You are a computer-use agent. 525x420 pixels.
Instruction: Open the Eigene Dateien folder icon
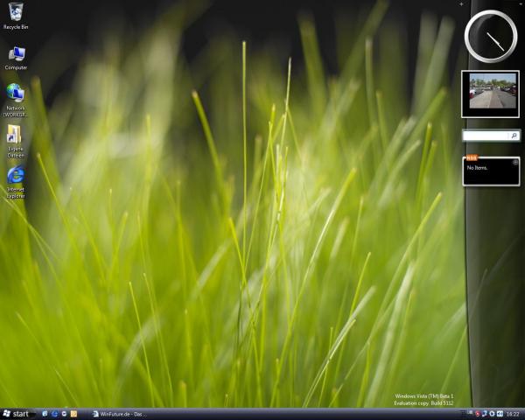coord(15,135)
